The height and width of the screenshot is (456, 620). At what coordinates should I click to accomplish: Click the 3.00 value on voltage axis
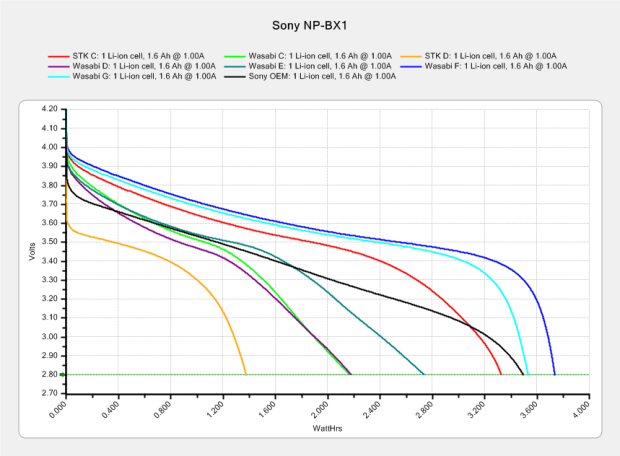(x=49, y=337)
